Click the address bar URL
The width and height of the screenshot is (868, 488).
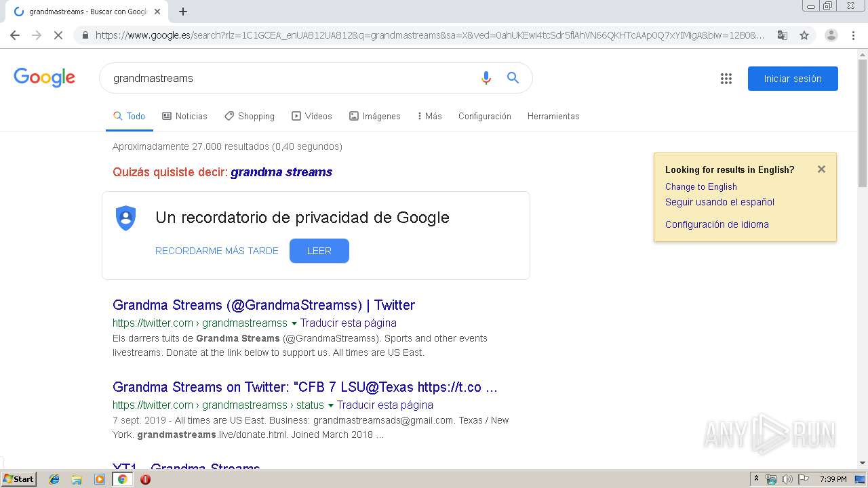click(x=430, y=35)
